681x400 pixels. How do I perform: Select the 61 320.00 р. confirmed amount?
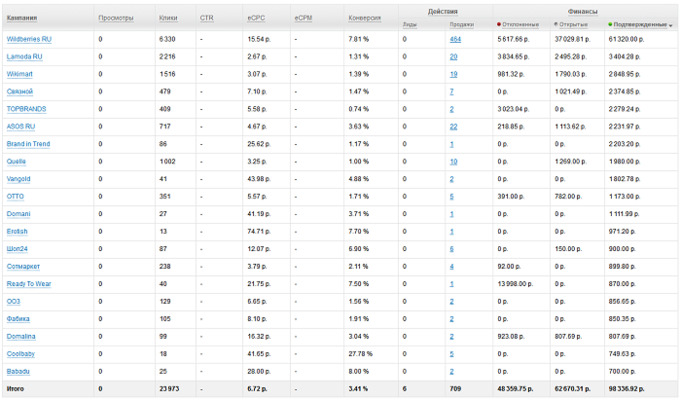point(626,39)
